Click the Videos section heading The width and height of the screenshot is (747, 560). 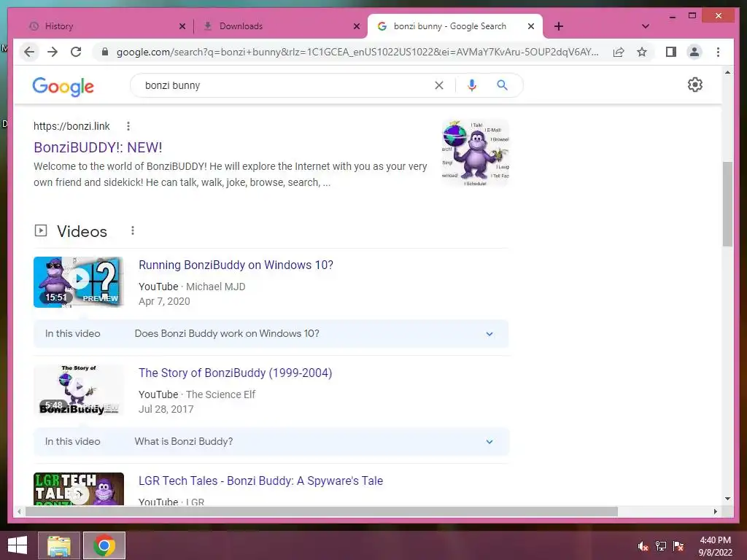point(82,231)
